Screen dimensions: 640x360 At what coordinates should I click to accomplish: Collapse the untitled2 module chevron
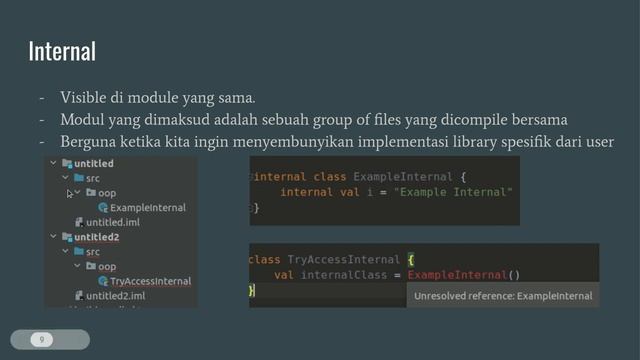(x=53, y=236)
